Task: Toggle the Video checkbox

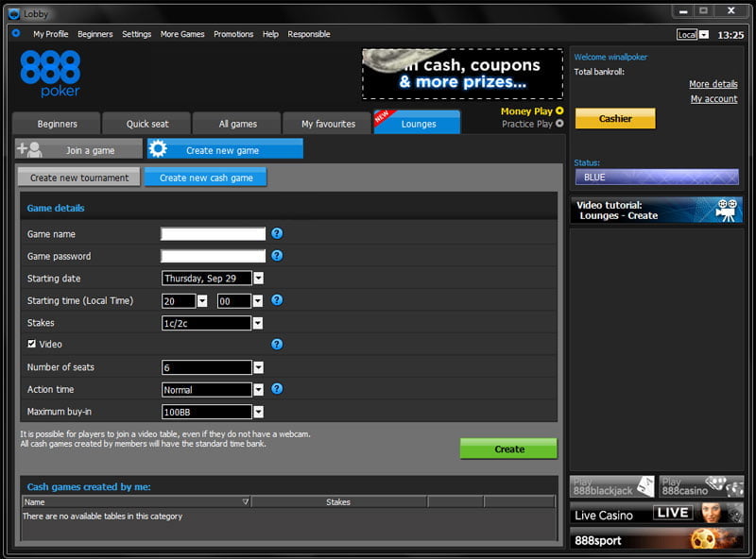Action: tap(32, 344)
